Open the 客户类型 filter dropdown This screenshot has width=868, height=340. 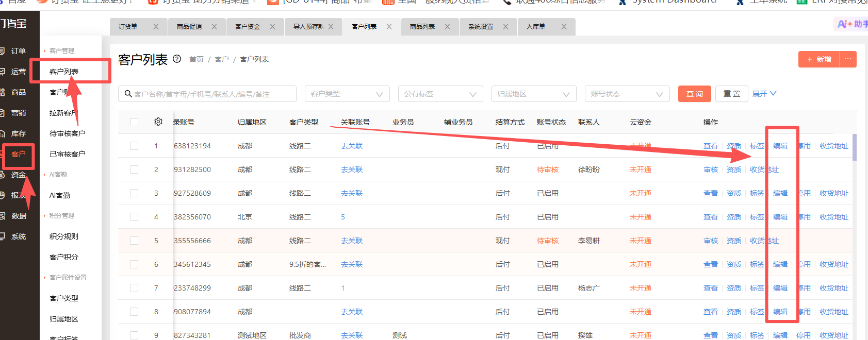pos(347,94)
